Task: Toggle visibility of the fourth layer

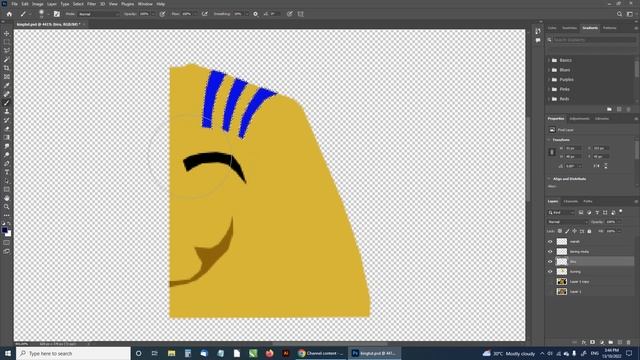Action: point(550,271)
